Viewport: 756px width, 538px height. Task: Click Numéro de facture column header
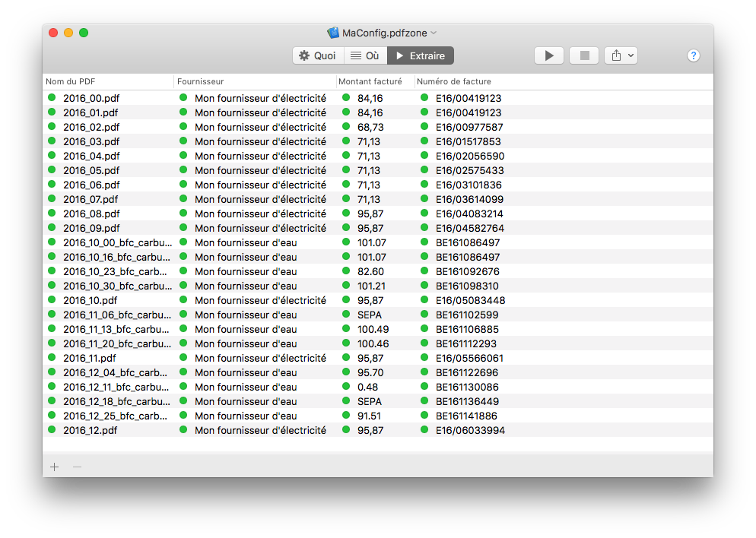click(x=453, y=81)
